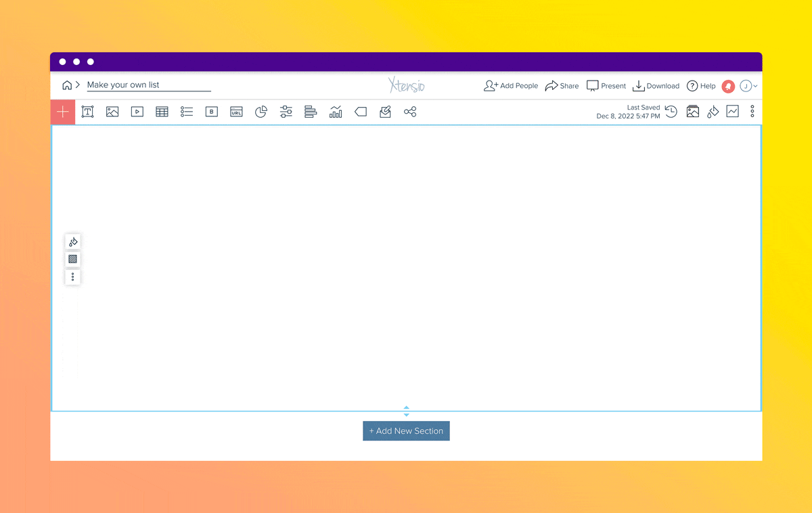The height and width of the screenshot is (513, 812).
Task: Add a social share links module
Action: point(410,112)
